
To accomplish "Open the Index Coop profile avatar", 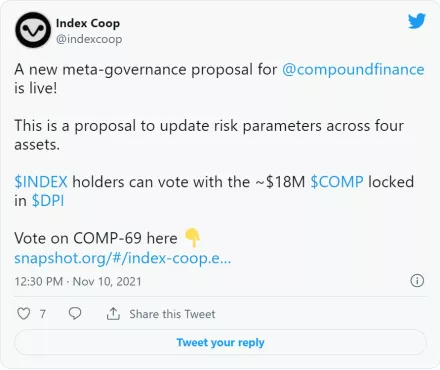I will (33, 30).
